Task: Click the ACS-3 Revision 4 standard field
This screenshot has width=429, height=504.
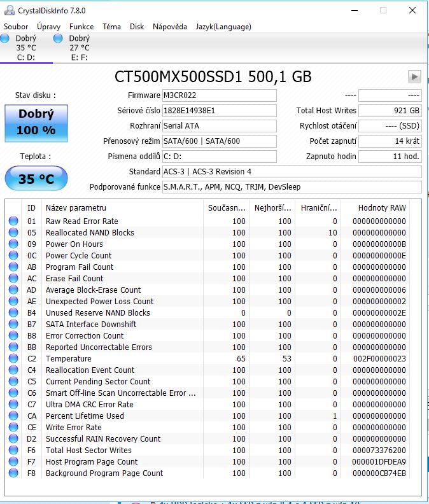Action: coord(292,172)
